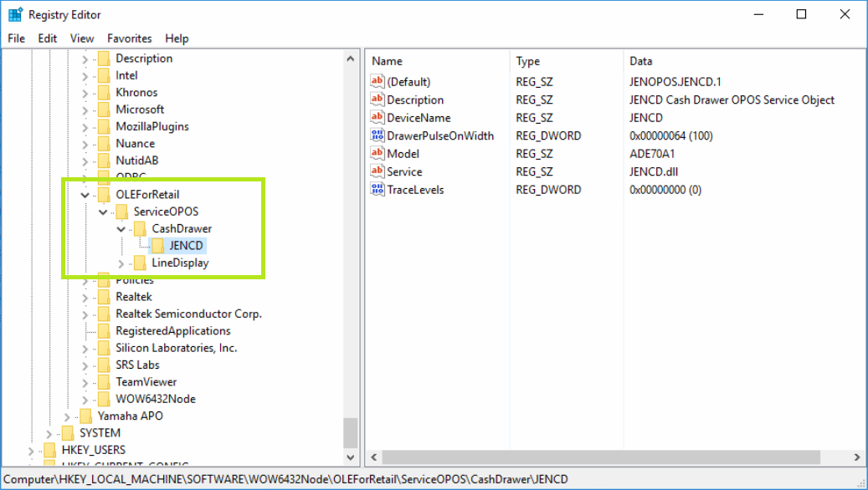Image resolution: width=868 pixels, height=490 pixels.
Task: Collapse the OLEForRetail tree node
Action: 85,195
